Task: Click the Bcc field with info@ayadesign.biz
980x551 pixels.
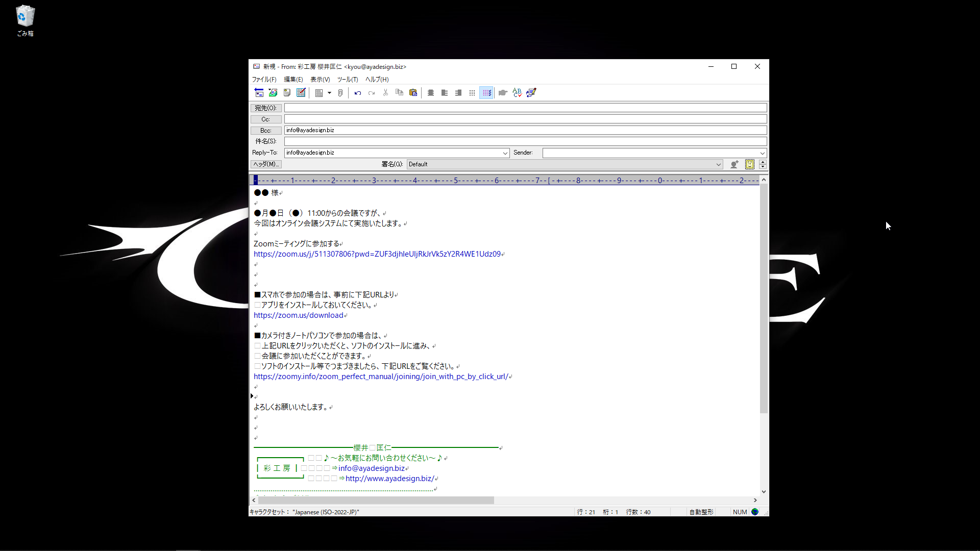Action: coord(525,130)
